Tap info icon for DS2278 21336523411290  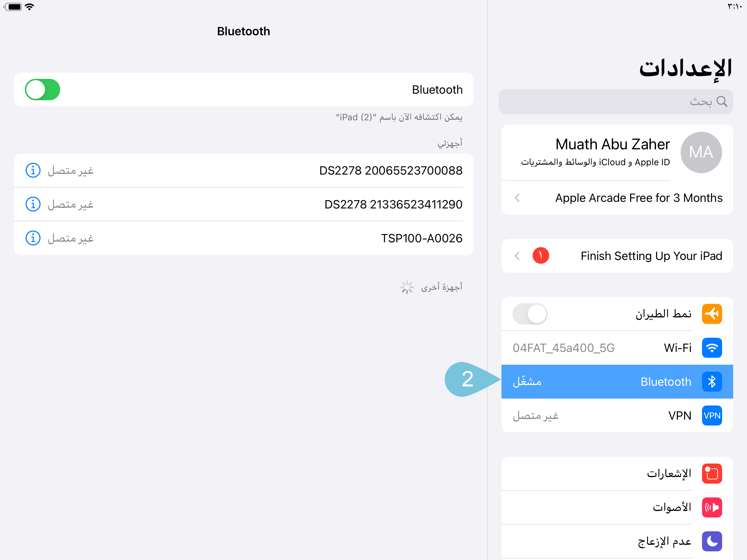pos(33,204)
